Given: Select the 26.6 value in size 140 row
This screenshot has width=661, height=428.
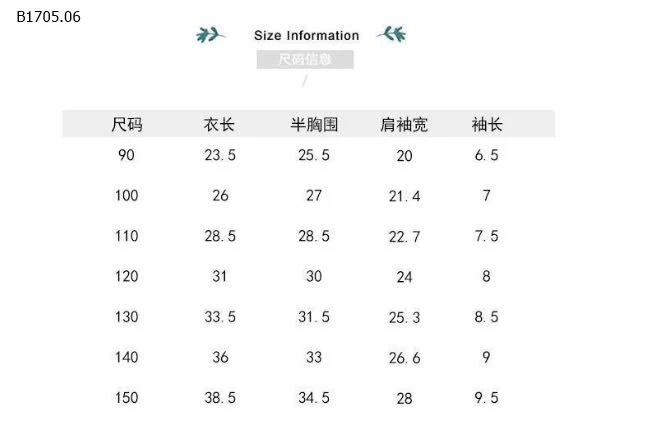Looking at the screenshot, I should pyautogui.click(x=405, y=358).
